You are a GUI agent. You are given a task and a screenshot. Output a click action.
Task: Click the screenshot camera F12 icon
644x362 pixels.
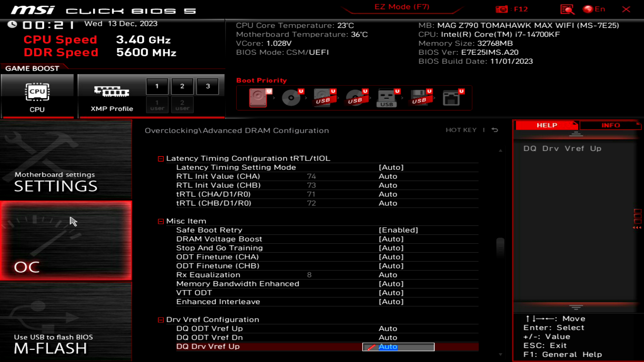[501, 9]
